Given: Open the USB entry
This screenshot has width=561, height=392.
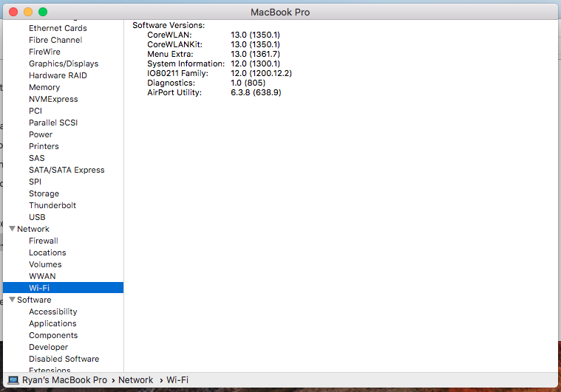Looking at the screenshot, I should tap(37, 217).
